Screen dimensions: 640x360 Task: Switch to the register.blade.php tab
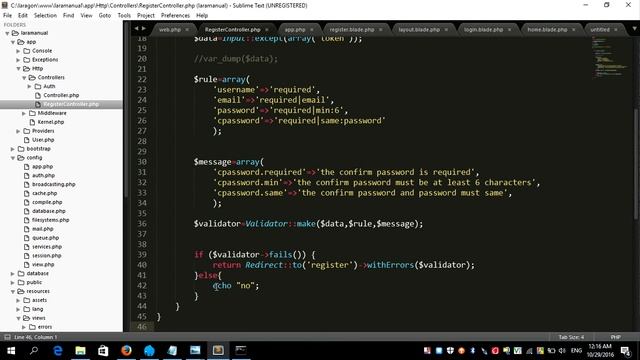(351, 29)
